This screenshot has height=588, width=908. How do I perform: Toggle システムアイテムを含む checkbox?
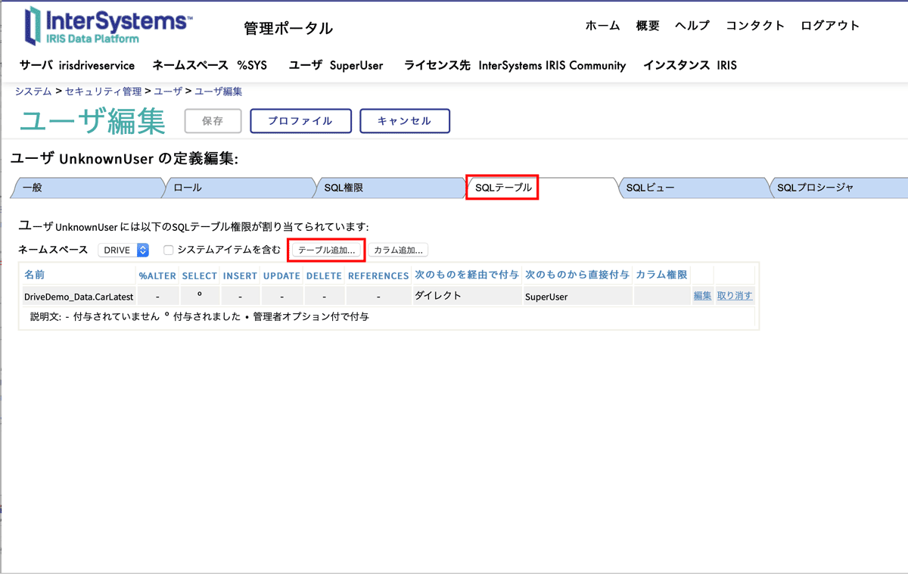[x=169, y=250]
